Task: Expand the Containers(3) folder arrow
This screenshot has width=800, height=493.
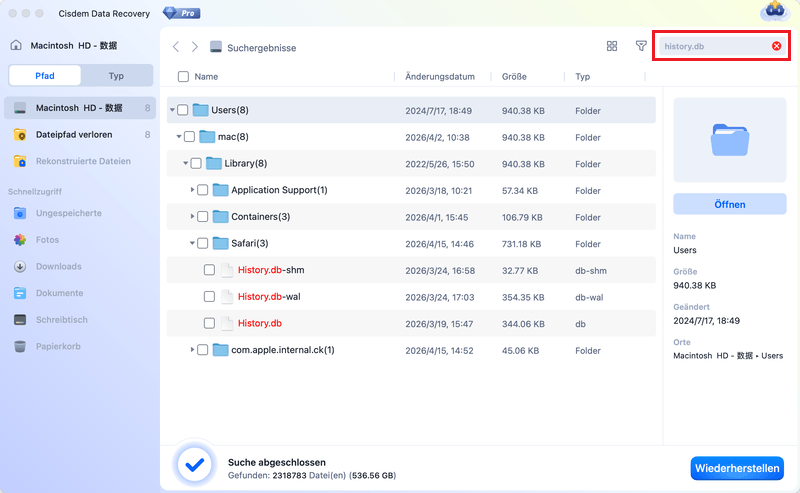Action: (192, 216)
